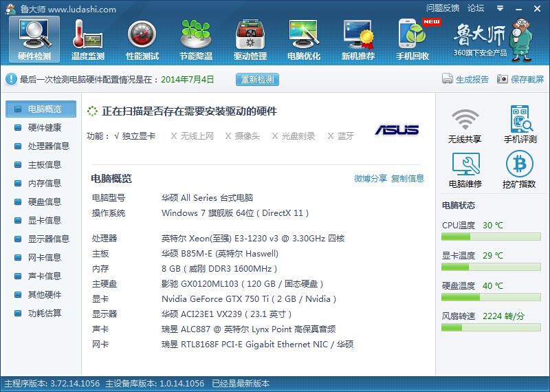550x392 pixels.
Task: Open the 问题反馈 feedback link
Action: click(443, 8)
